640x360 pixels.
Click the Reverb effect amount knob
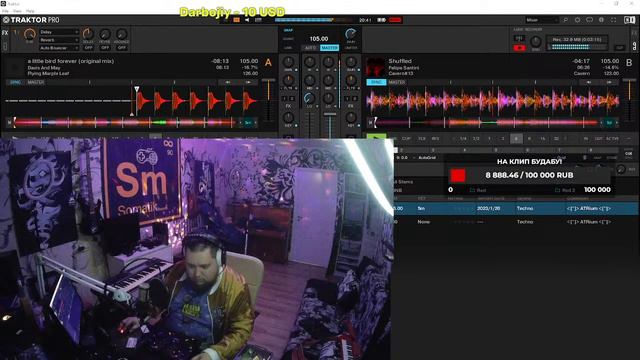click(105, 34)
